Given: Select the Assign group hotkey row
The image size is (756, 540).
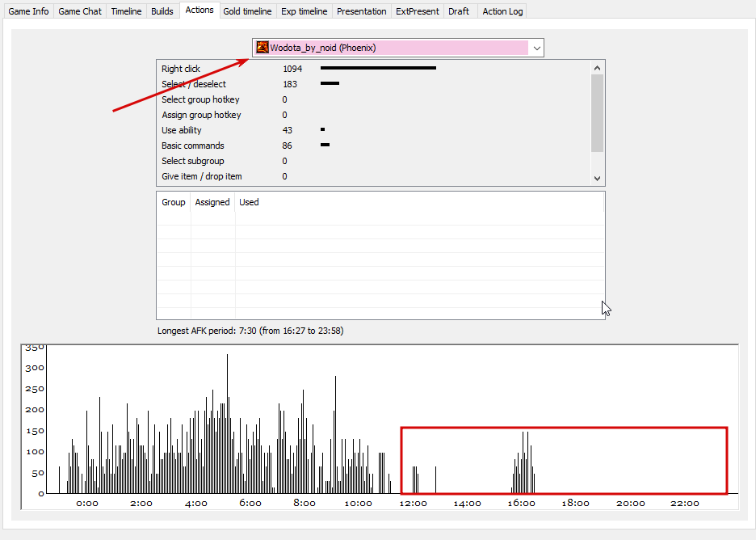Looking at the screenshot, I should coord(374,115).
